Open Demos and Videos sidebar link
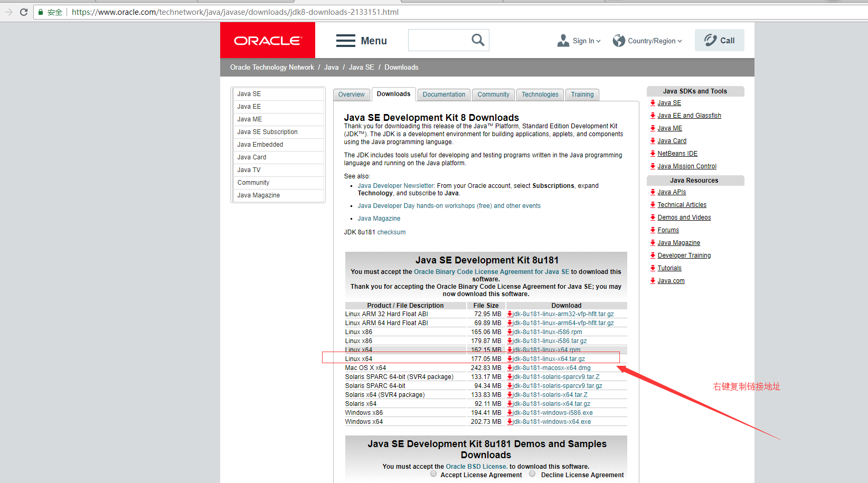This screenshot has height=483, width=868. [x=684, y=217]
